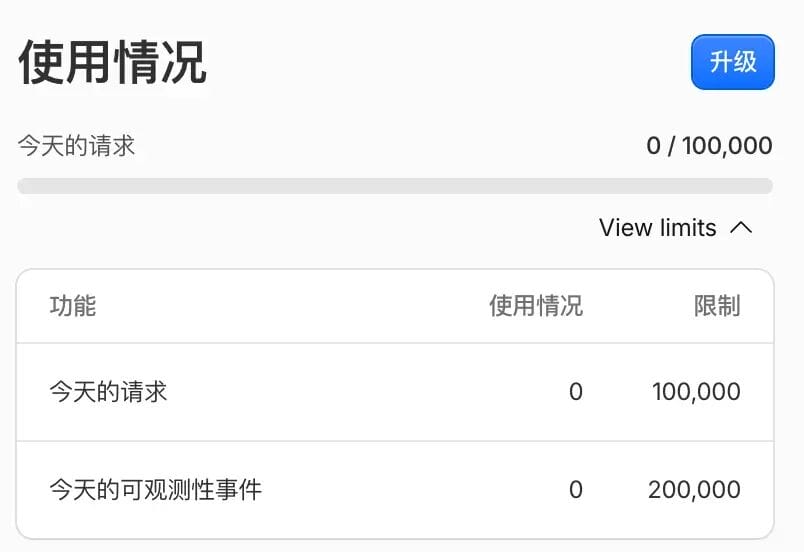Viewport: 804px width, 552px height.
Task: Click the upward chevron next to View limits
Action: (x=741, y=228)
